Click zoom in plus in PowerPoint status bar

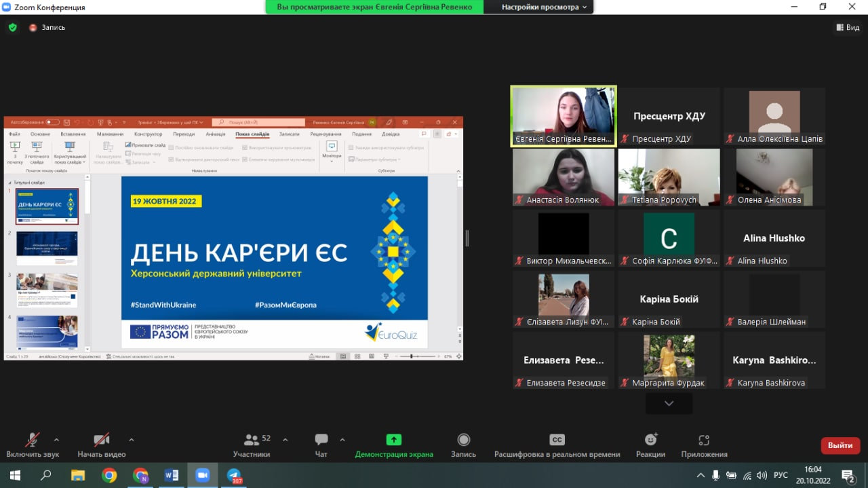pos(438,356)
